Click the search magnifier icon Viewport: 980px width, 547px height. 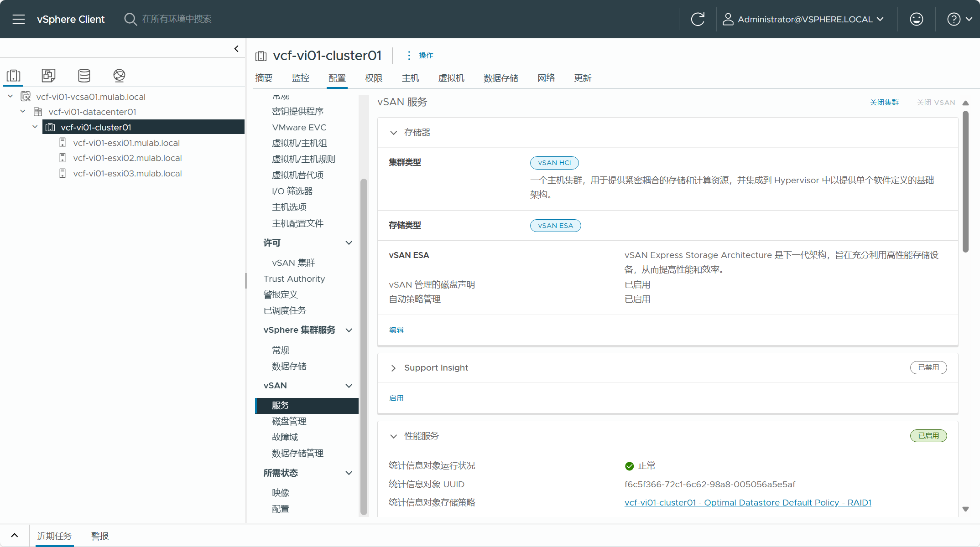pyautogui.click(x=130, y=19)
